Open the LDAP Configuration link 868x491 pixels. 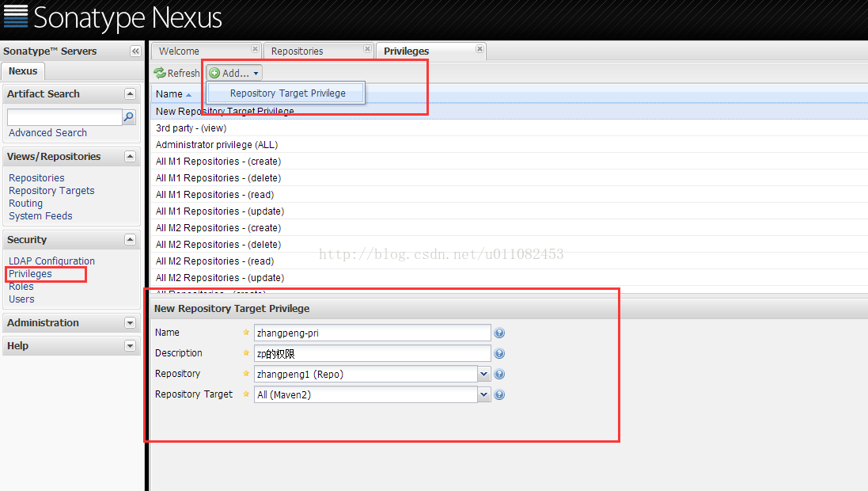pos(51,261)
